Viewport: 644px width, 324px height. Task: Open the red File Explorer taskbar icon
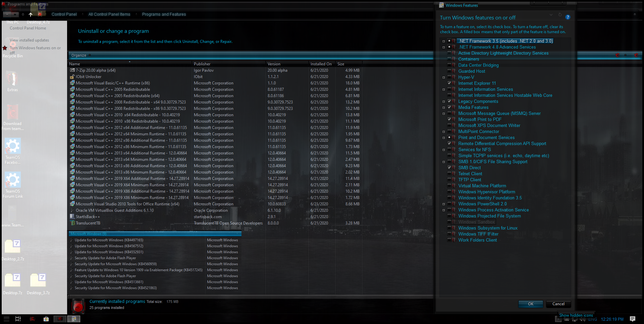click(33, 319)
